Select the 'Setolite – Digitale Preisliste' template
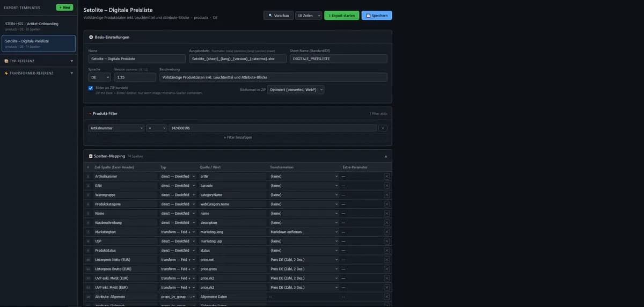 click(39, 43)
